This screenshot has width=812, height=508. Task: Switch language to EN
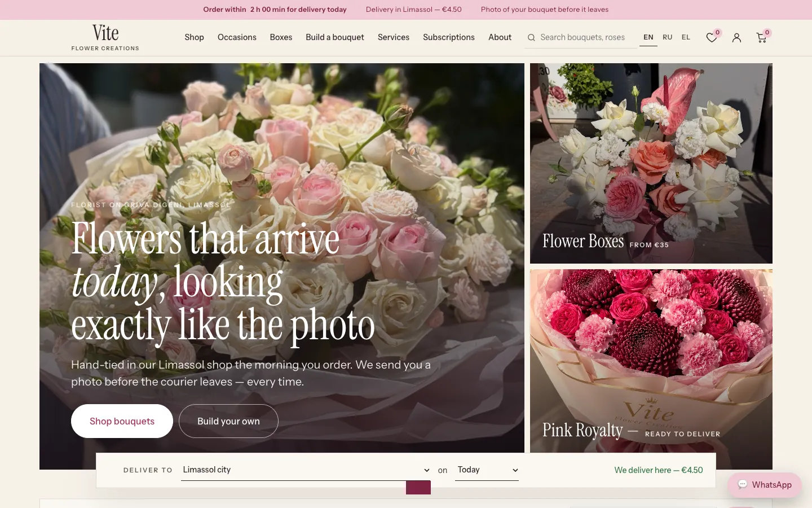[x=648, y=37]
